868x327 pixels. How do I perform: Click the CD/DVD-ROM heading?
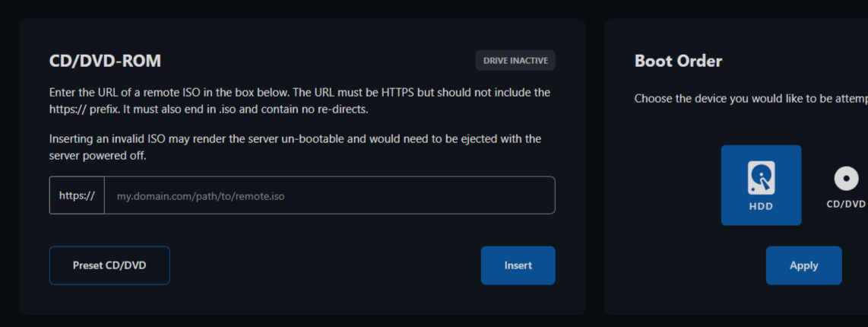(x=105, y=61)
